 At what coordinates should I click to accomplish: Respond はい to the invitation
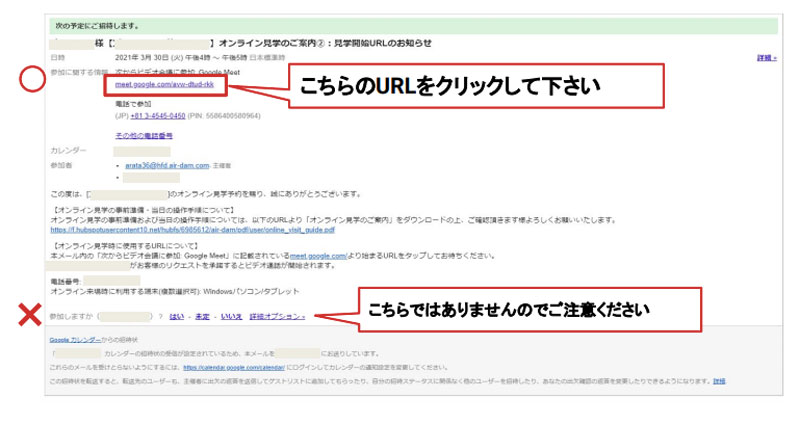tap(176, 316)
